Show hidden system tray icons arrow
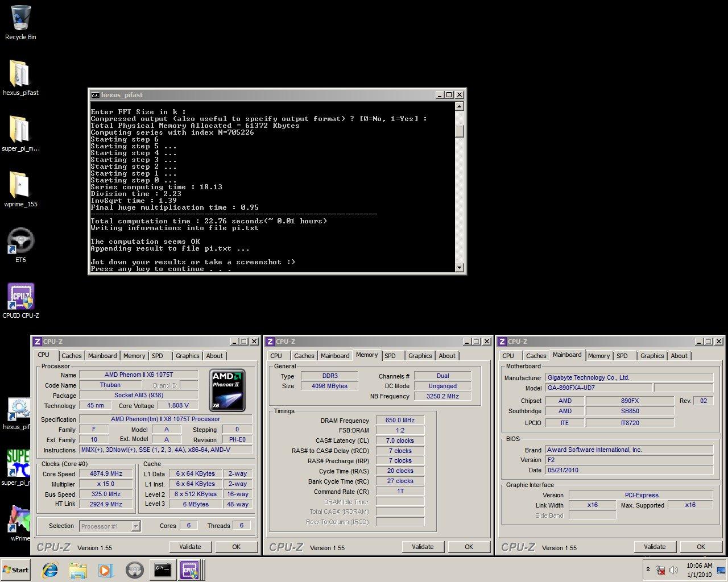This screenshot has height=582, width=728. (648, 569)
